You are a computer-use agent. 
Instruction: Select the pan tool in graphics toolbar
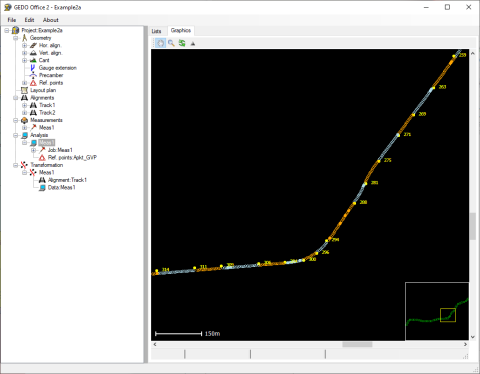[161, 43]
